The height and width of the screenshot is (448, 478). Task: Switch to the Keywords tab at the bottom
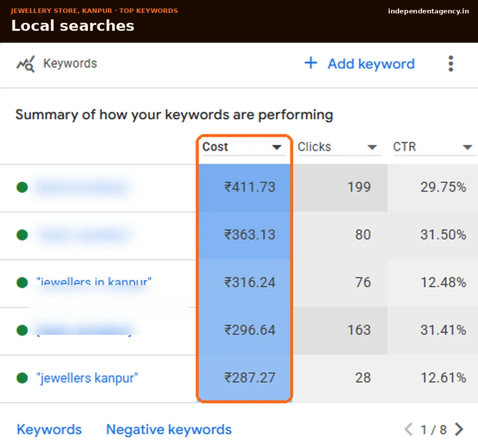49,430
